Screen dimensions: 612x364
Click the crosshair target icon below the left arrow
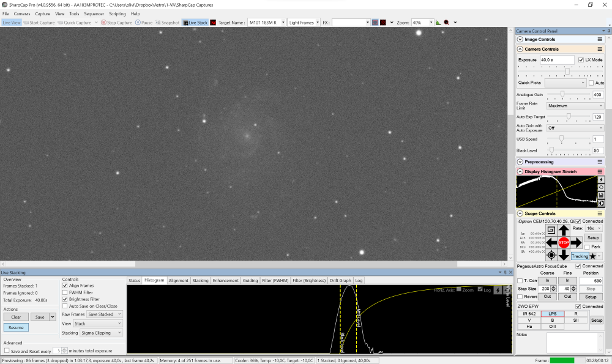[551, 255]
